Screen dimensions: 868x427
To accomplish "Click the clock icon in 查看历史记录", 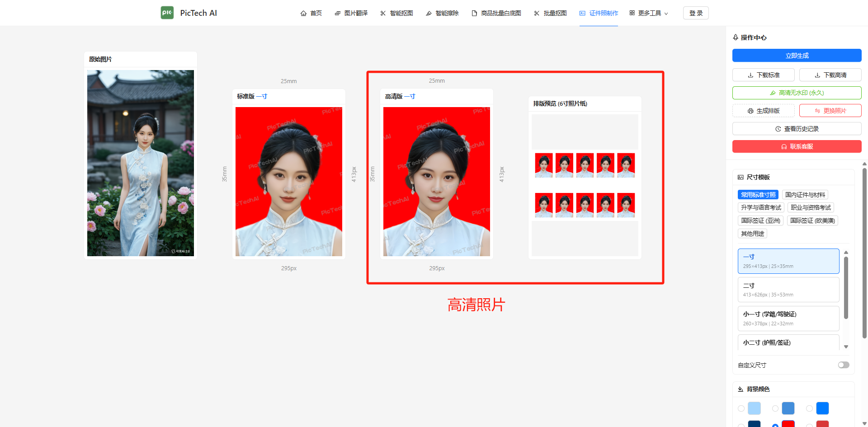I will tap(778, 129).
